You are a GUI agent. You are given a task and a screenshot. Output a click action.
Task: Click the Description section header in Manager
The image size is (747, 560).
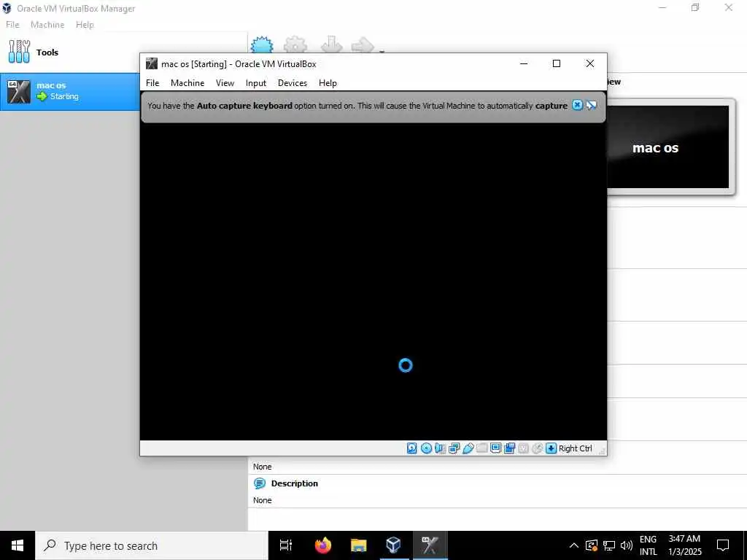[x=295, y=483]
